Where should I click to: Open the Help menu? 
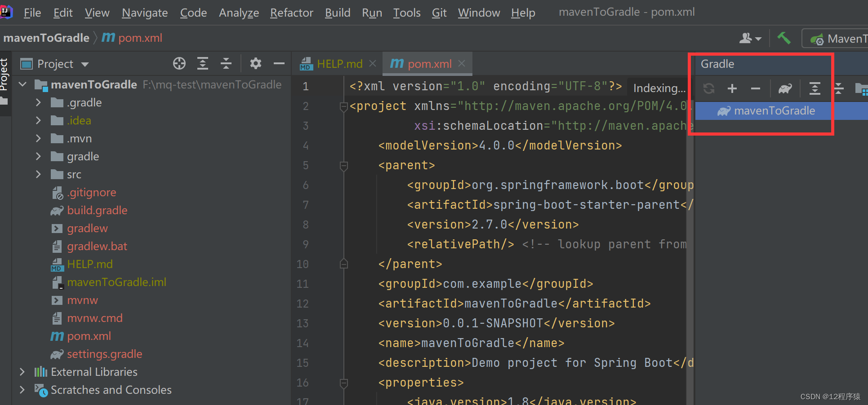523,13
